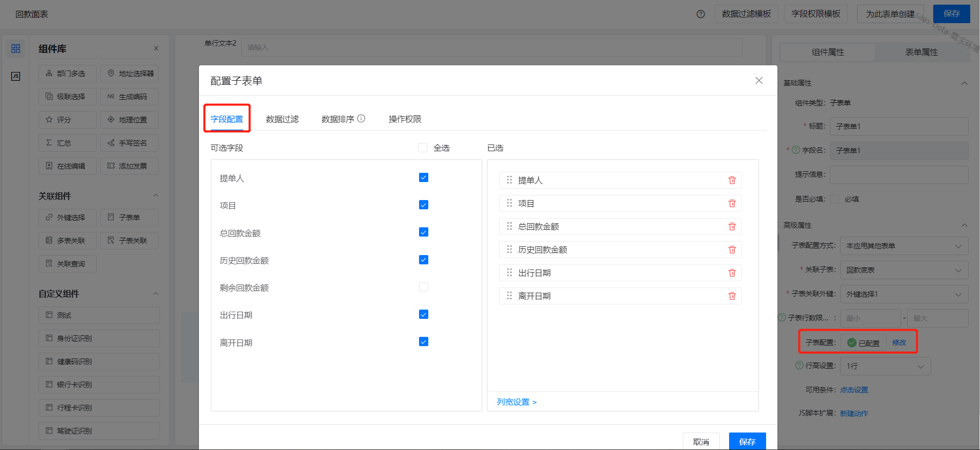Add 子表单 component from library

[x=129, y=218]
